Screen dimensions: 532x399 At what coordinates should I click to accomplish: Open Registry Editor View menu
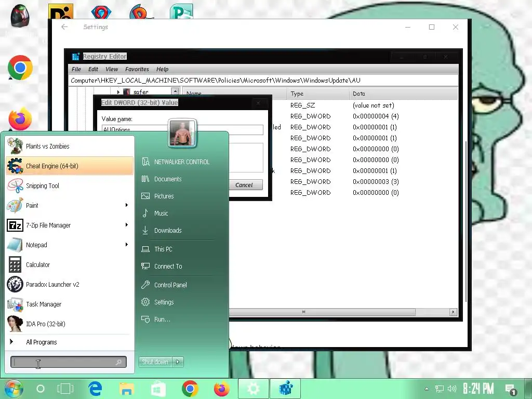pyautogui.click(x=112, y=69)
